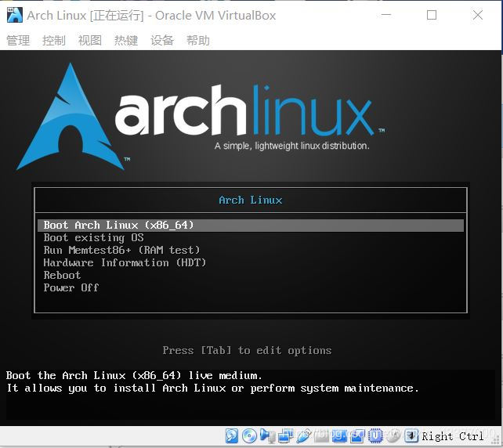Click the USB devices status icon
Viewport: 503px width, 448px height.
tap(304, 435)
